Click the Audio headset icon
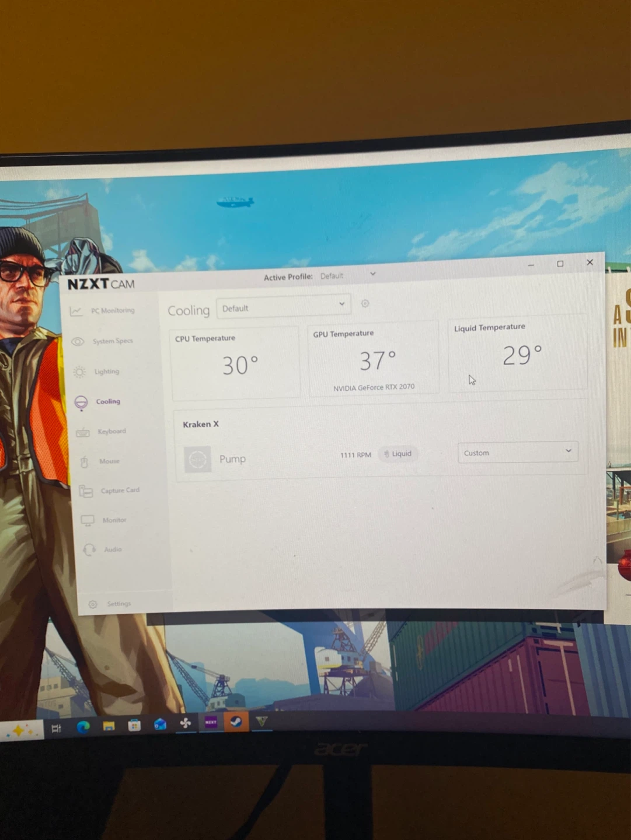This screenshot has height=840, width=631. [89, 549]
